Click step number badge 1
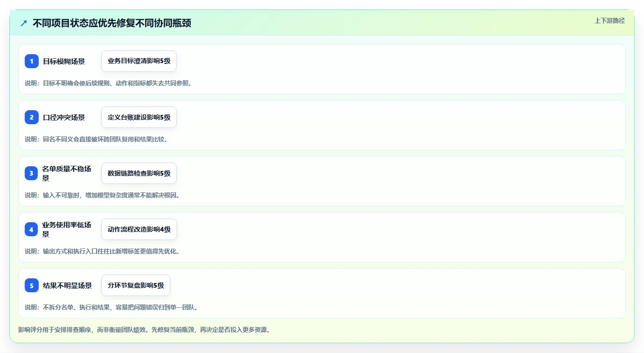The image size is (644, 353). (x=32, y=61)
